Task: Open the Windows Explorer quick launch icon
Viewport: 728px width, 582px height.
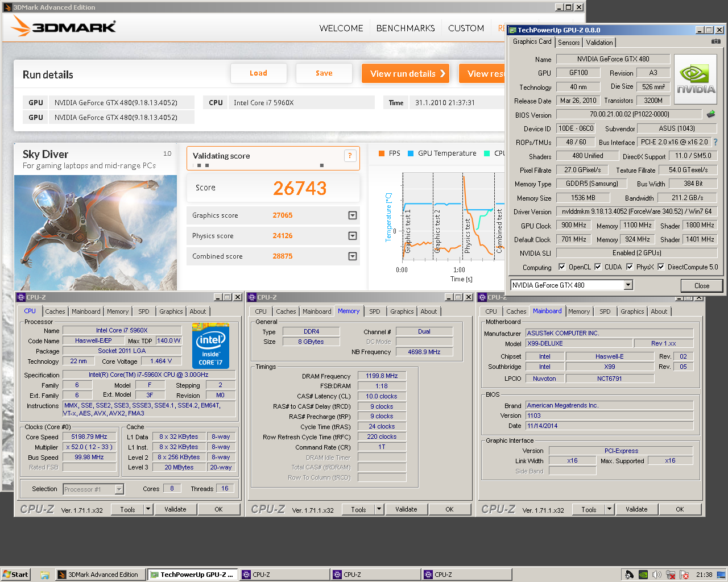Action: tap(44, 575)
